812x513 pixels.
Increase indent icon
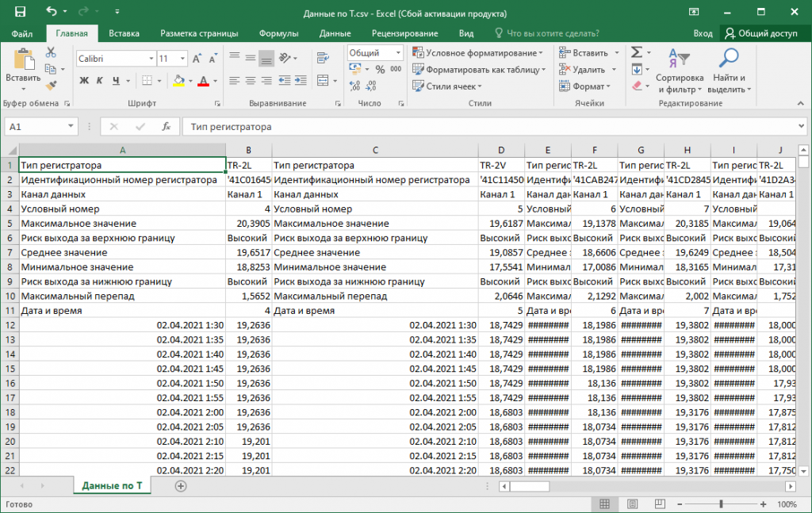point(301,81)
